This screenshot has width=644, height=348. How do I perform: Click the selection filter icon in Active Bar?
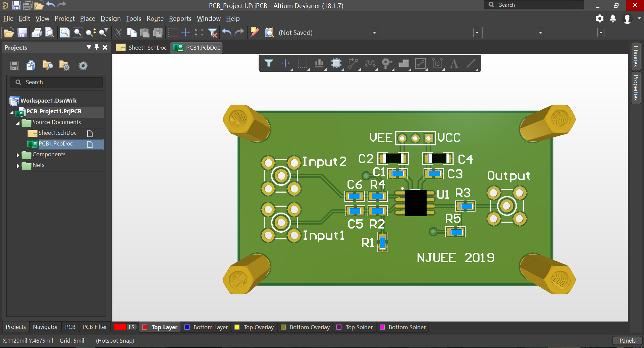pyautogui.click(x=269, y=63)
